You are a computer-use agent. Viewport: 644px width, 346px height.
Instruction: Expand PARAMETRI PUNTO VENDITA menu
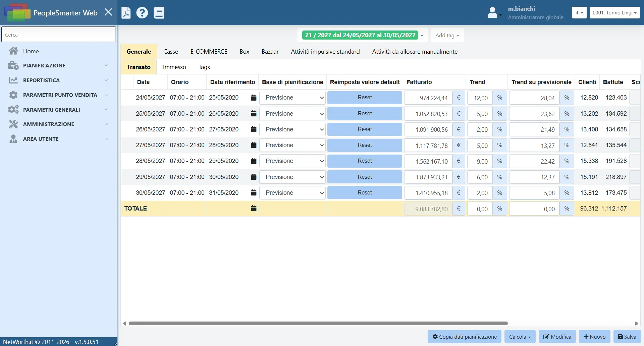(x=59, y=95)
